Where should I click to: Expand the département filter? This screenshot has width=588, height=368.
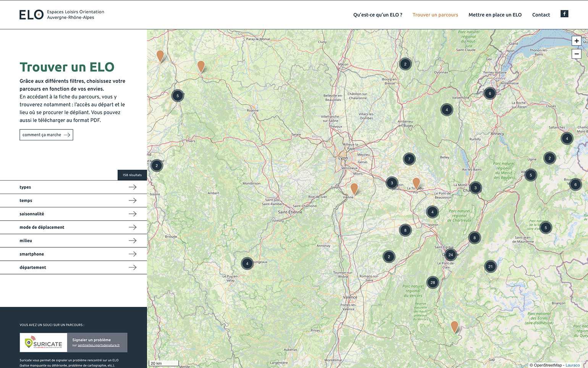click(x=73, y=267)
